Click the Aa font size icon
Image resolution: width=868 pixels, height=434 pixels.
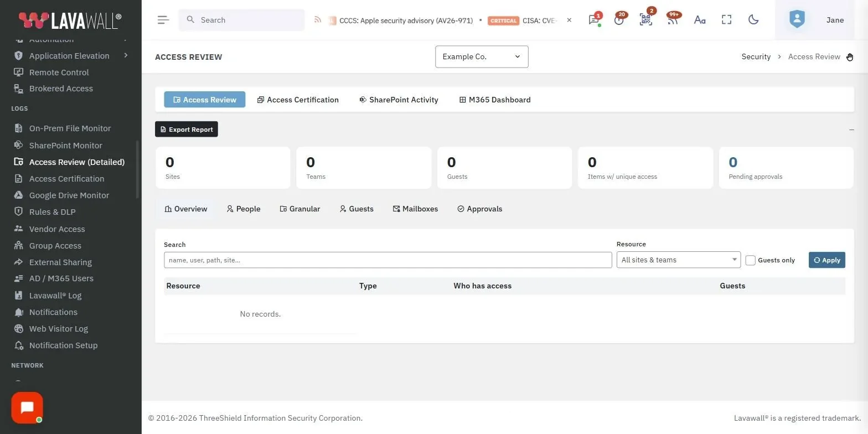pos(700,20)
